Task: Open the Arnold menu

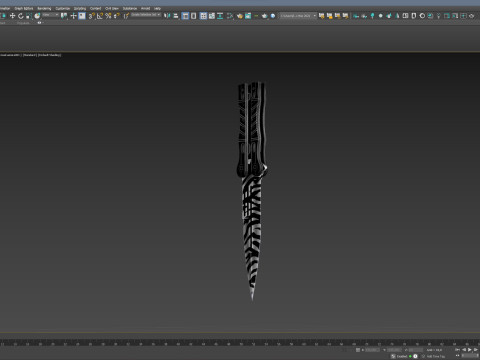Action: tap(145, 8)
